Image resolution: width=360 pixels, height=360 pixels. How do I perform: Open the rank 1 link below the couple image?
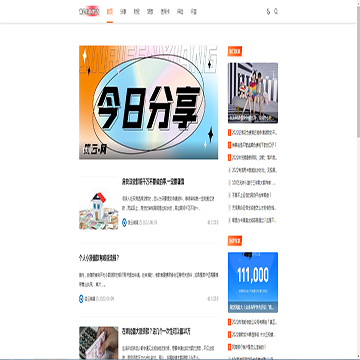[x=253, y=133]
